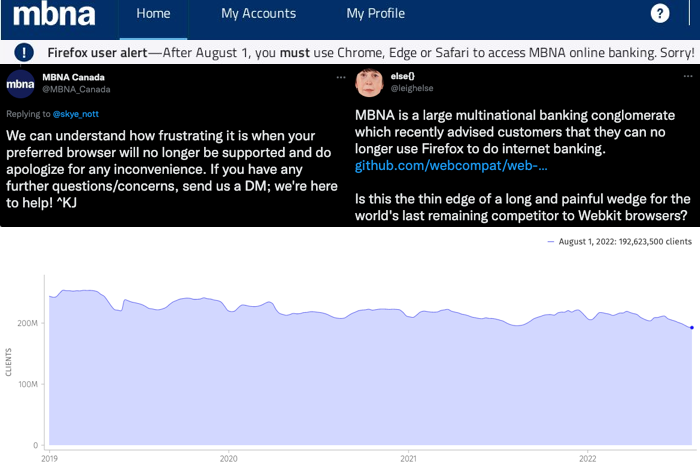
Task: Switch to My Accounts tab
Action: (x=258, y=14)
